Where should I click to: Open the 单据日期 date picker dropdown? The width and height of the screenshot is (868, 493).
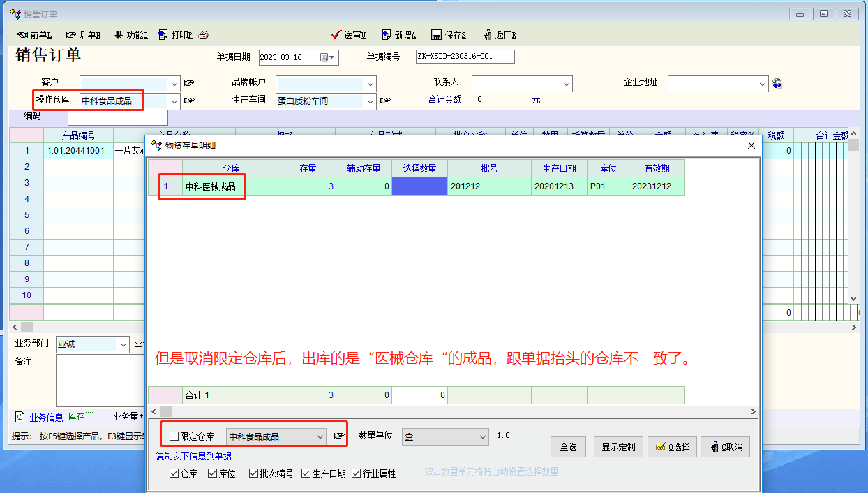pos(332,57)
